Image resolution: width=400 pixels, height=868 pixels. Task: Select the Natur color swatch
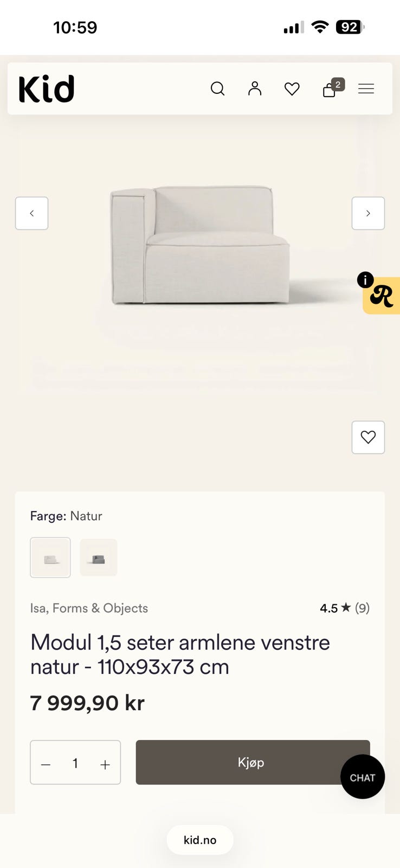click(50, 558)
